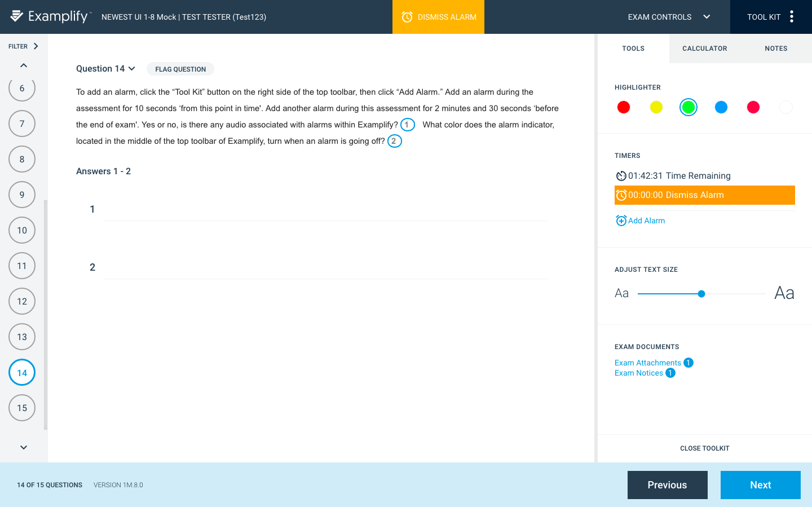The image size is (812, 507).
Task: Click the question list scrollbar
Action: coord(46,315)
